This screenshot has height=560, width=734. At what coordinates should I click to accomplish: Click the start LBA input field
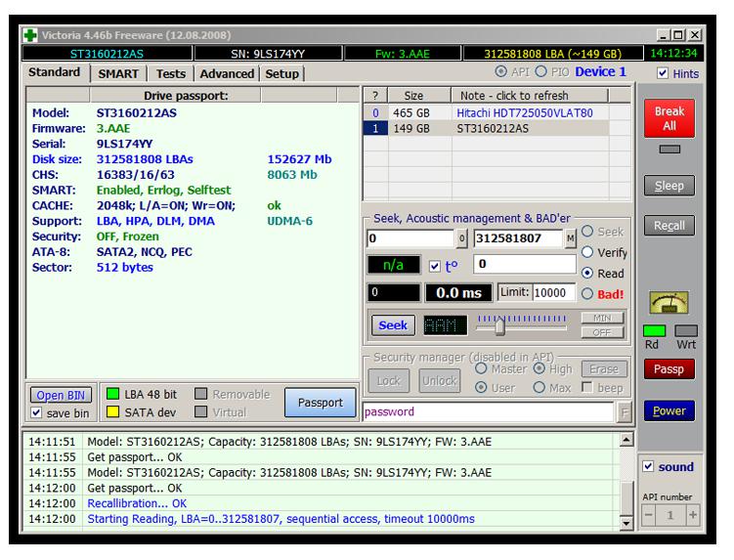point(410,238)
